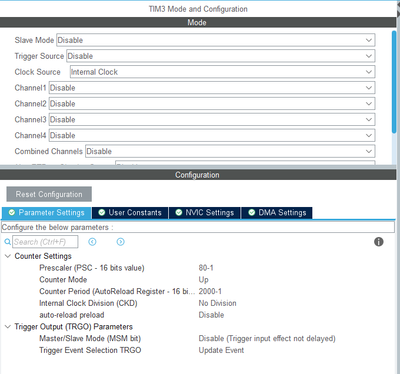Switch to Parameter Settings tab
400x374 pixels.
(x=46, y=213)
